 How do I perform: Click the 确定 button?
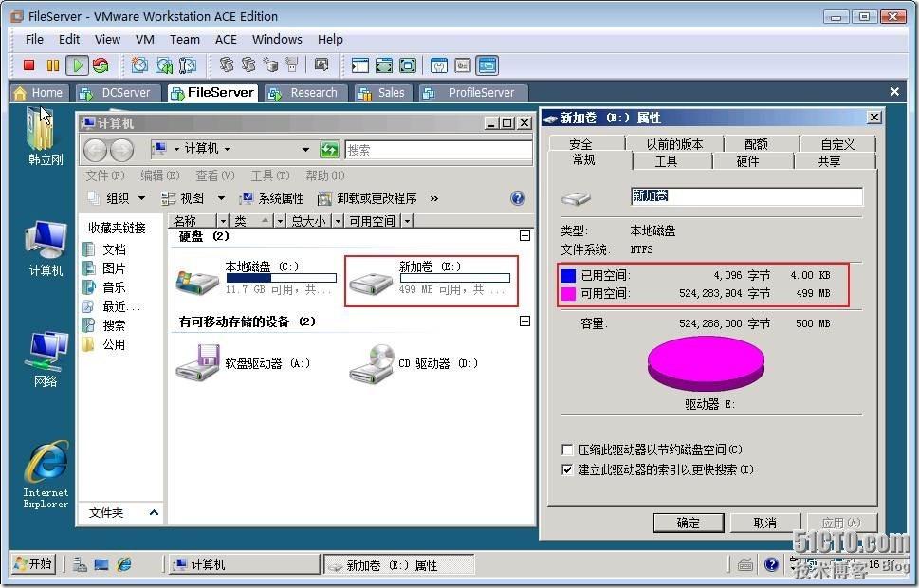pos(689,523)
